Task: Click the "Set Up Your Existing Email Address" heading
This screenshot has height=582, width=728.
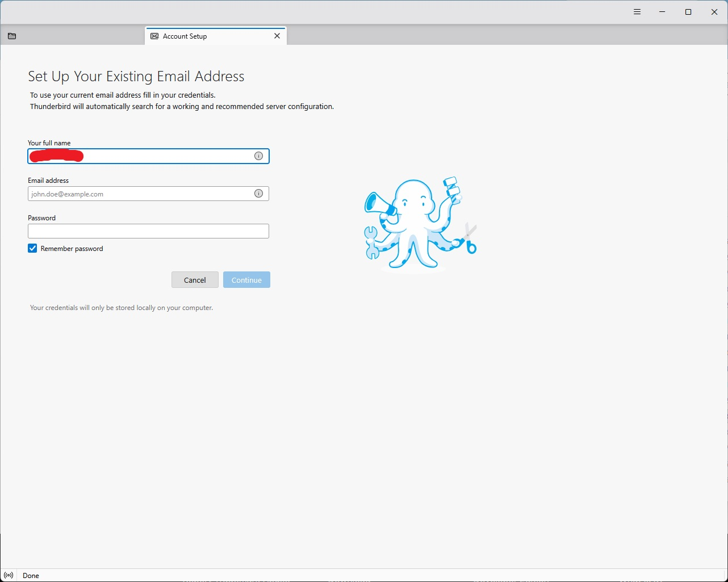Action: (x=136, y=77)
